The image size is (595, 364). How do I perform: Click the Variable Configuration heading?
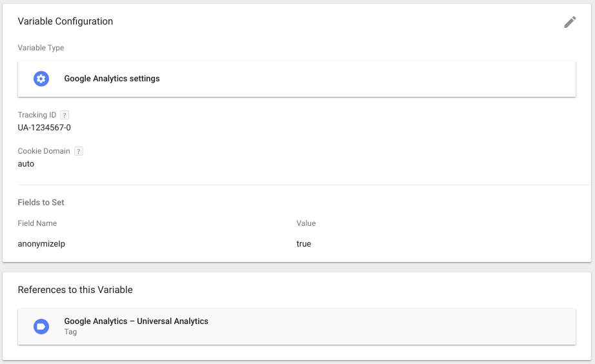tap(65, 21)
